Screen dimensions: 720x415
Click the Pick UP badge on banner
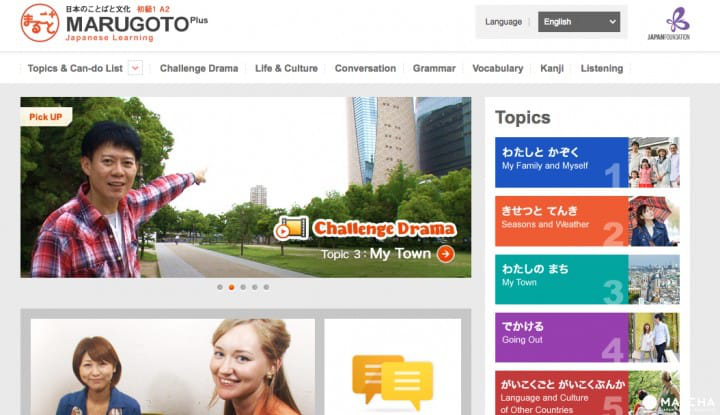pos(46,117)
